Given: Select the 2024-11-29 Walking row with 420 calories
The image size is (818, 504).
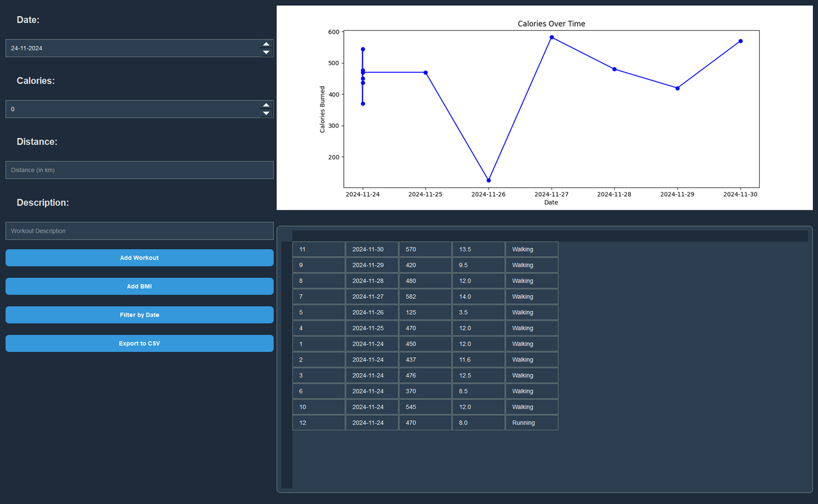Looking at the screenshot, I should [x=425, y=264].
